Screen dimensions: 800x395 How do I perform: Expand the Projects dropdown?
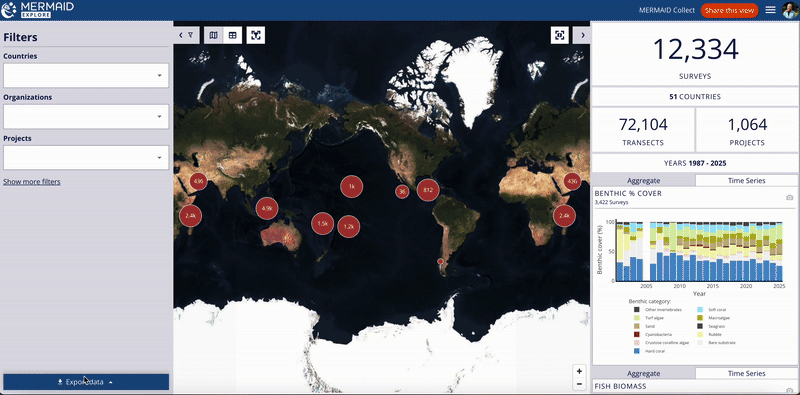click(x=86, y=158)
